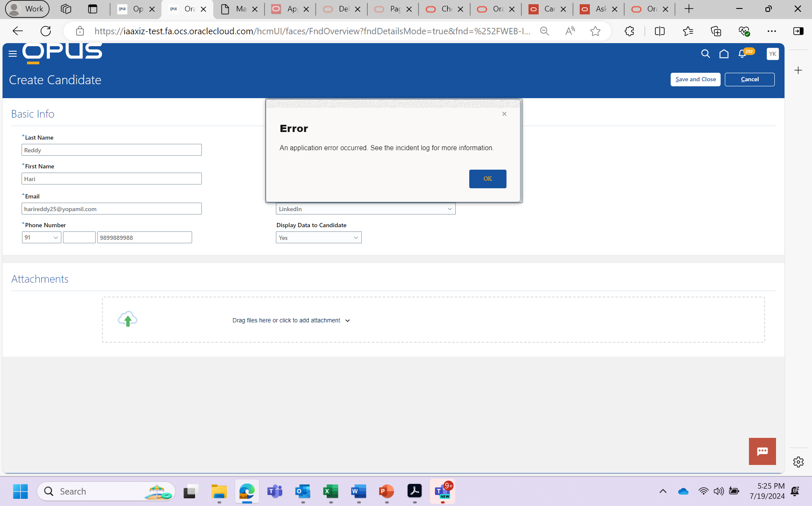
Task: Switch to the Mail browser tab
Action: click(235, 9)
